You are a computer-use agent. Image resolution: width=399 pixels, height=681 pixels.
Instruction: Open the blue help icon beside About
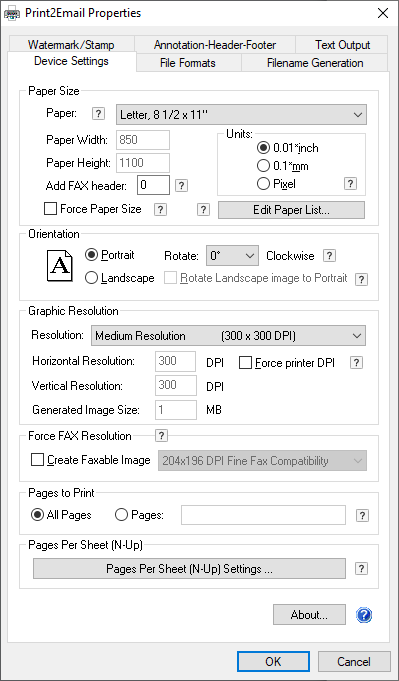pyautogui.click(x=364, y=615)
